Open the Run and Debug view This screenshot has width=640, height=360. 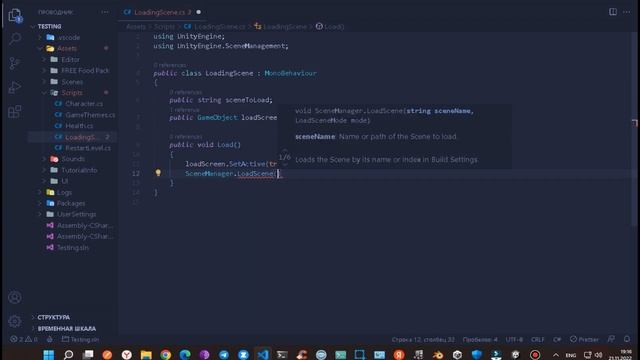coord(15,87)
